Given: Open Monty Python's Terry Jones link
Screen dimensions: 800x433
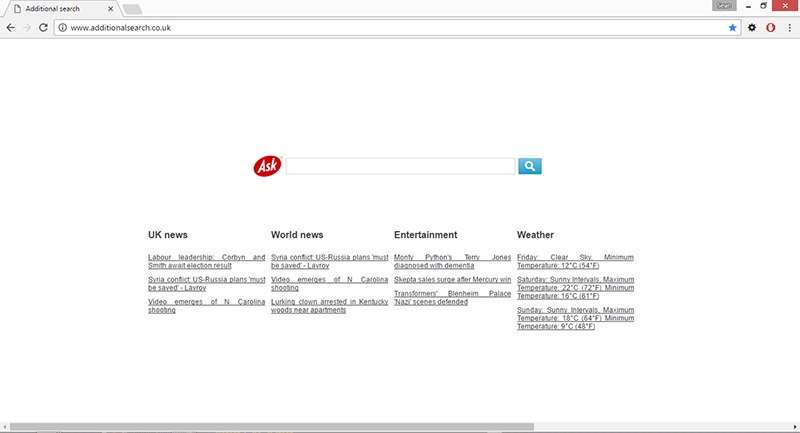Looking at the screenshot, I should [453, 261].
